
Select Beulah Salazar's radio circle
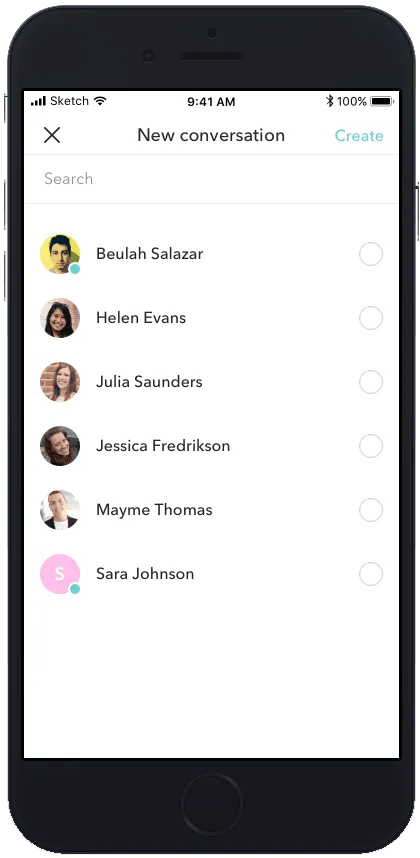click(371, 254)
